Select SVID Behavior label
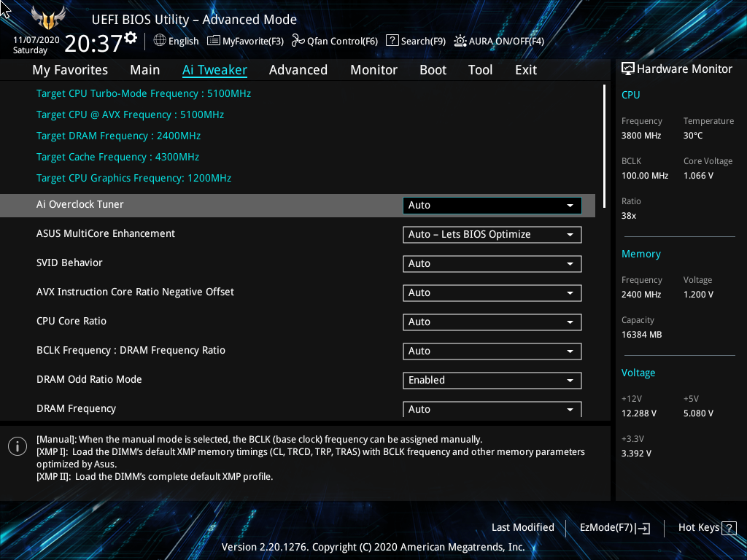The height and width of the screenshot is (560, 747). tap(69, 262)
